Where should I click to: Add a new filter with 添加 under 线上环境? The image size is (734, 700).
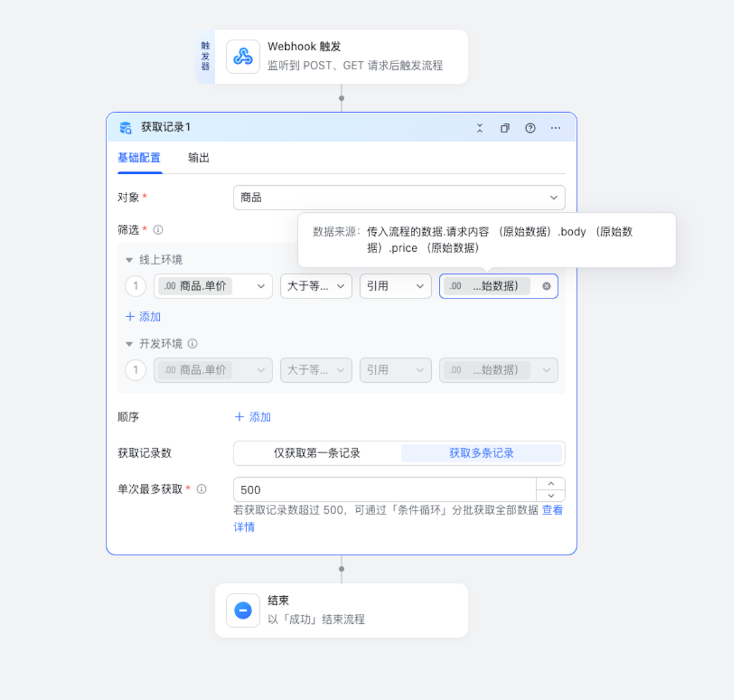coord(143,317)
